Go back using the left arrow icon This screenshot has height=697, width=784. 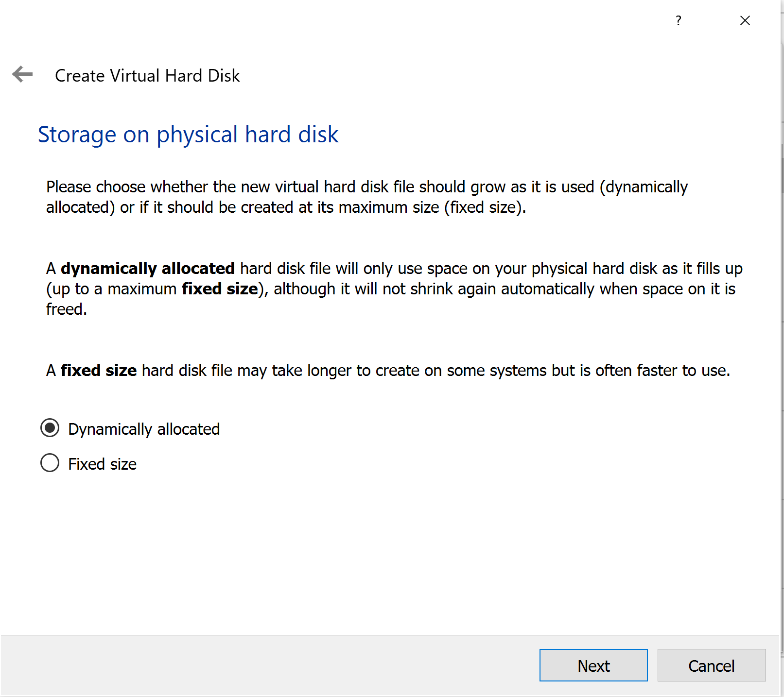tap(22, 74)
